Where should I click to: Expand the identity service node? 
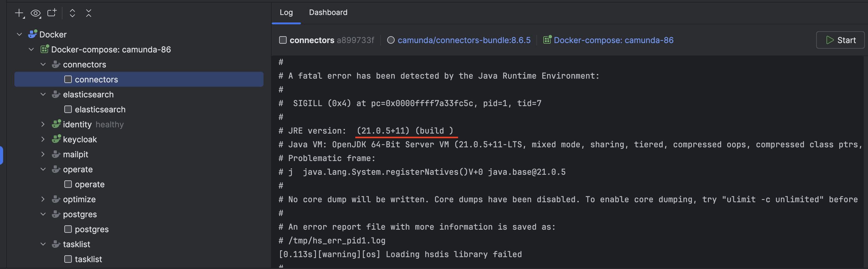43,124
